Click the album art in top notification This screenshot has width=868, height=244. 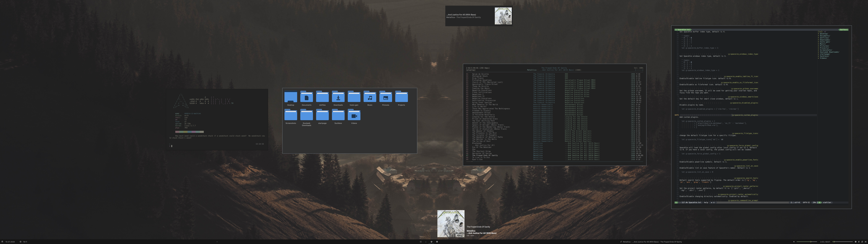pyautogui.click(x=503, y=16)
